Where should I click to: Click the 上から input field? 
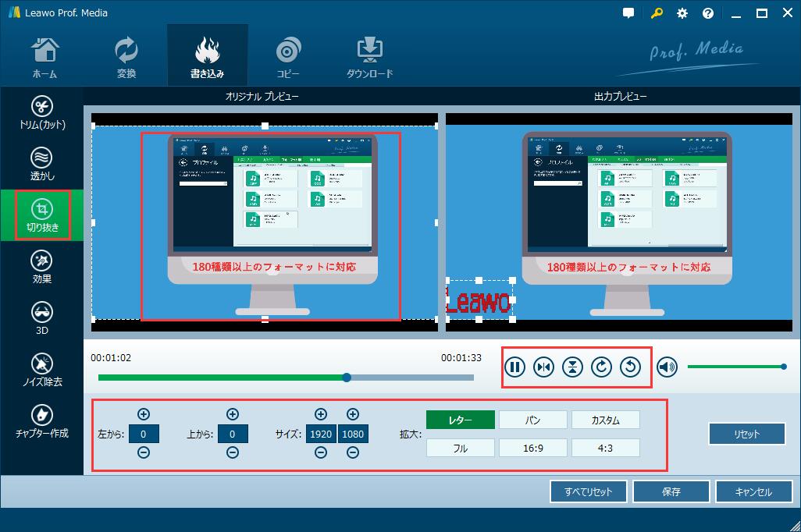coord(233,434)
